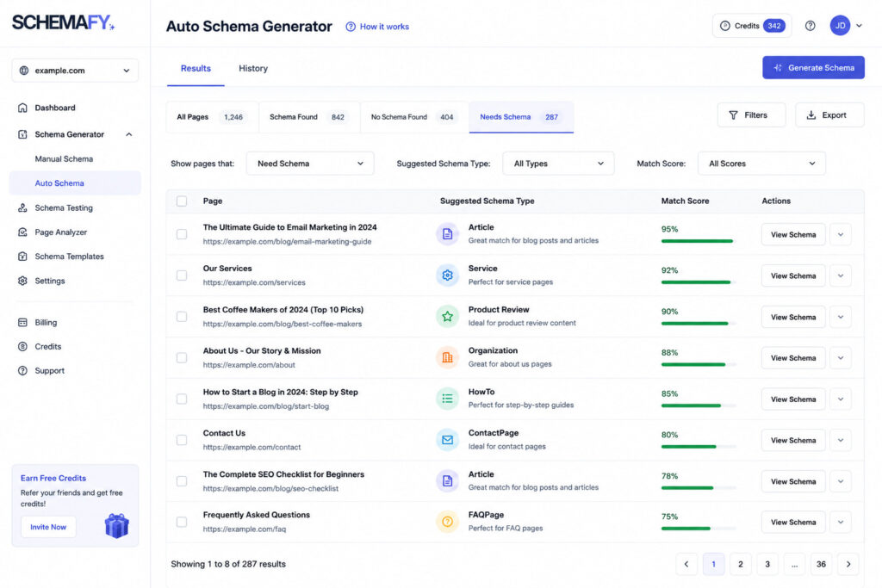882x588 pixels.
Task: Check the Our Services row checkbox
Action: 182,275
